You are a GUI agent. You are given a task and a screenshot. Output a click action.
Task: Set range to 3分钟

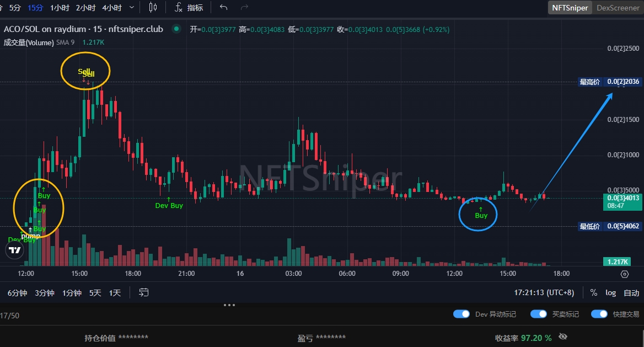(x=44, y=293)
